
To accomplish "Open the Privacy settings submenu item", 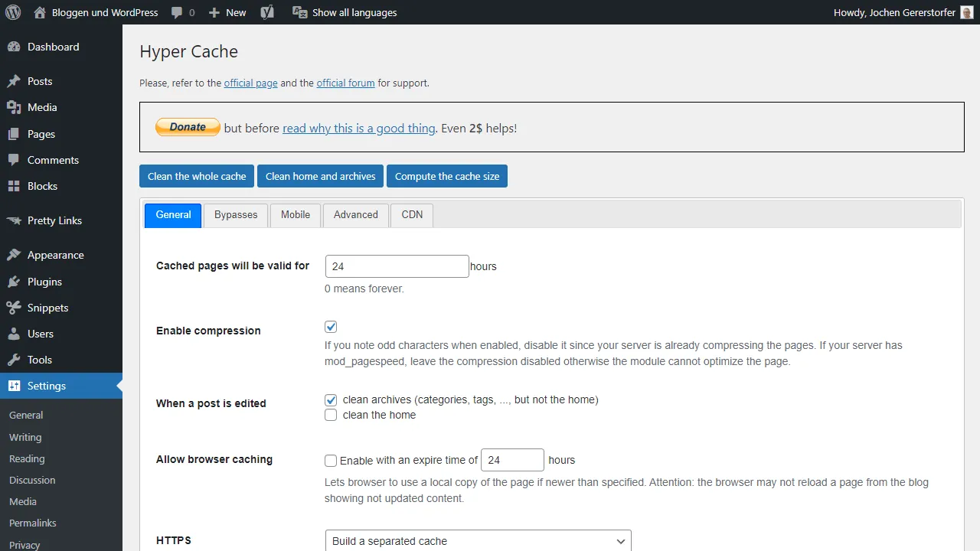I will point(24,545).
